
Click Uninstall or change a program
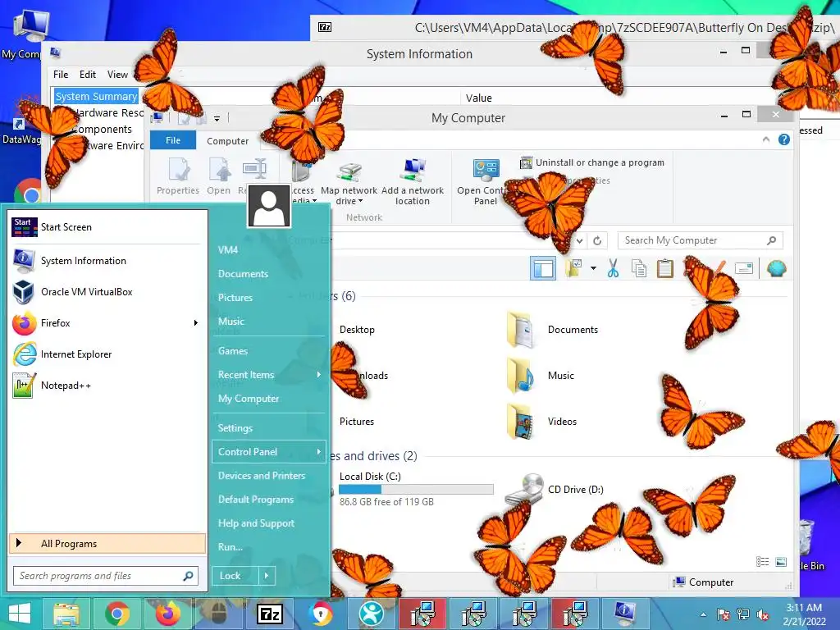592,162
